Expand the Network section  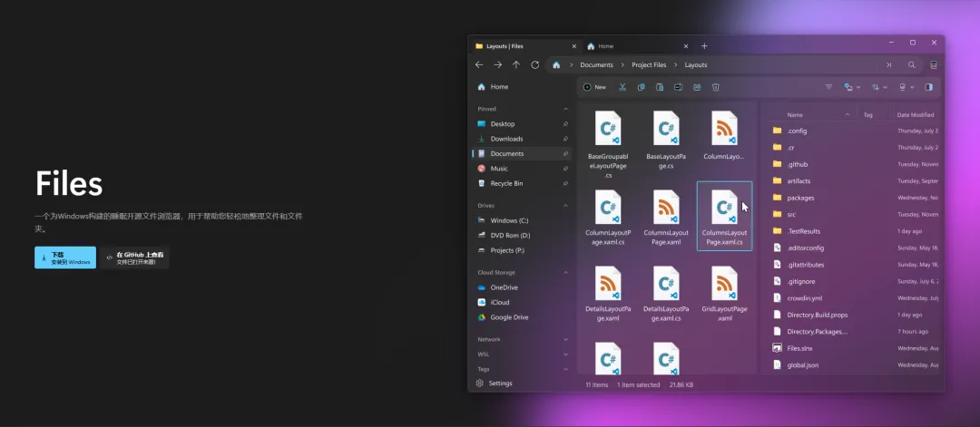tap(565, 340)
